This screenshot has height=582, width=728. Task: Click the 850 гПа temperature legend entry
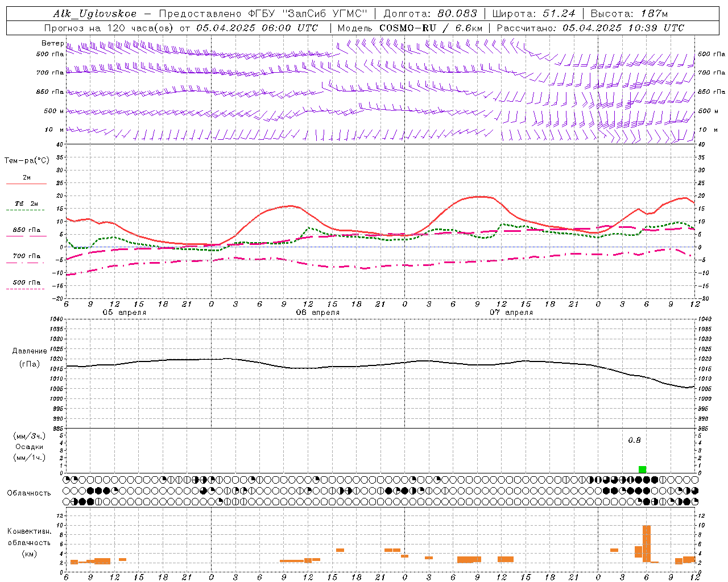pyautogui.click(x=26, y=230)
